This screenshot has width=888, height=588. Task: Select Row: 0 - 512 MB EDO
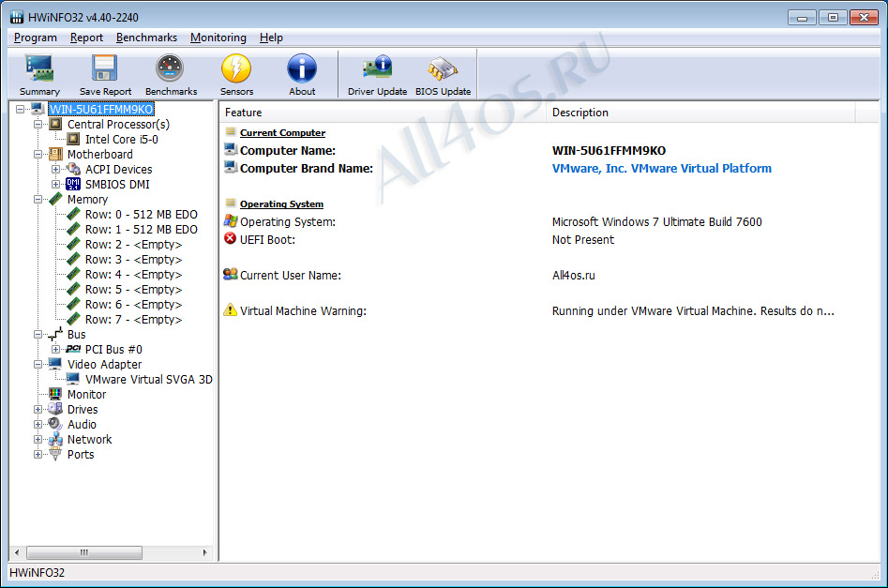(x=141, y=214)
